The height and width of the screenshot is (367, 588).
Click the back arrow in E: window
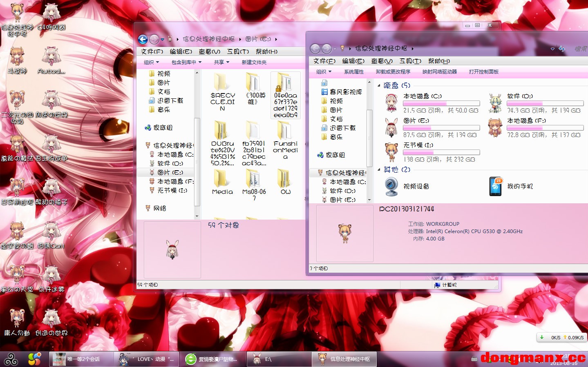(143, 39)
